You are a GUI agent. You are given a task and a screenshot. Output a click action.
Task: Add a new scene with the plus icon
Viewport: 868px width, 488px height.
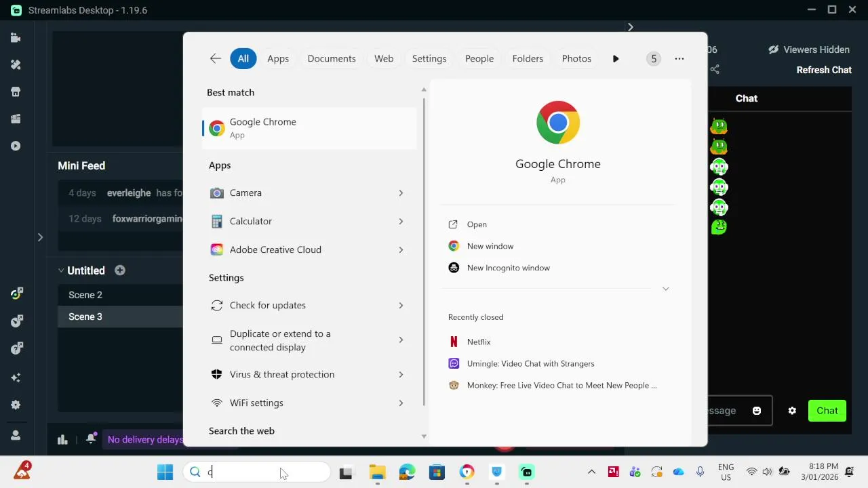coord(120,270)
